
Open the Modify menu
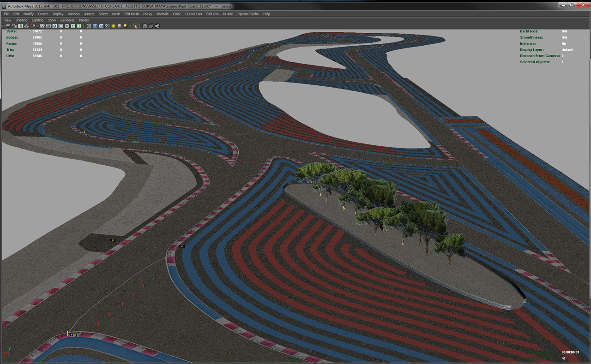point(29,14)
